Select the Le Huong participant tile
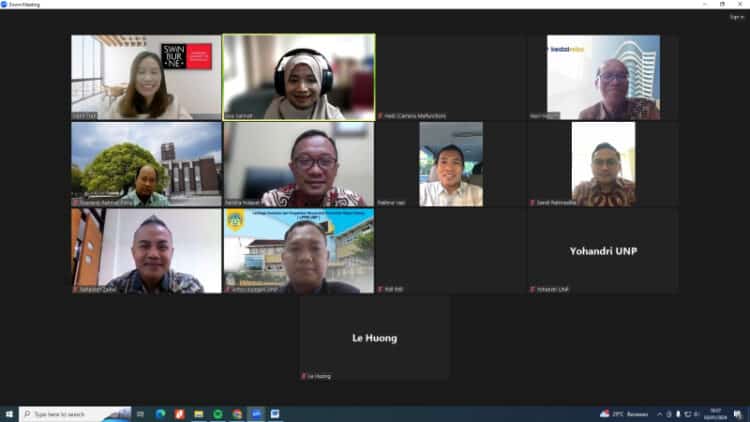Image resolution: width=750 pixels, height=422 pixels. tap(375, 338)
